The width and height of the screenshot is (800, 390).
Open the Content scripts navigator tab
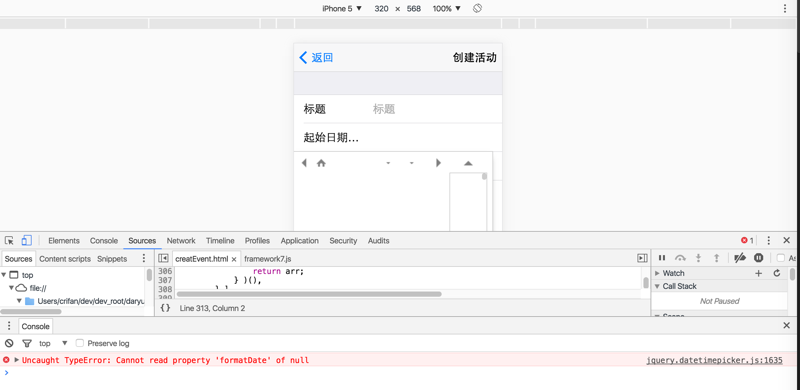pyautogui.click(x=65, y=259)
